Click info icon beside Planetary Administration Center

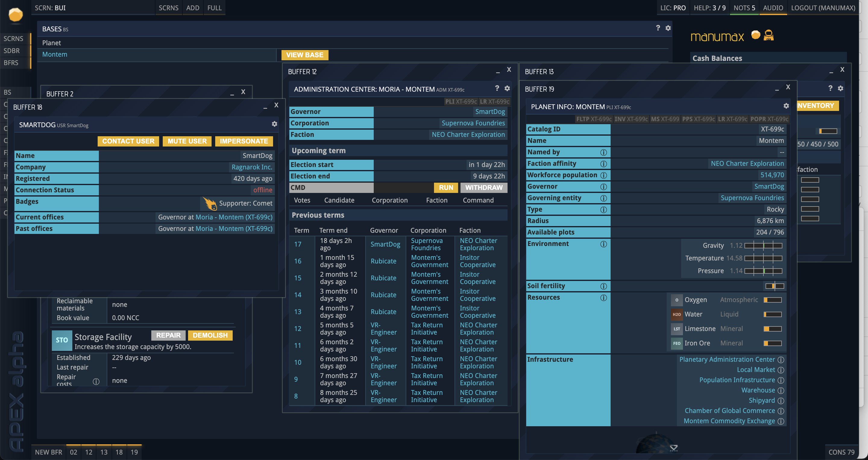coord(781,360)
